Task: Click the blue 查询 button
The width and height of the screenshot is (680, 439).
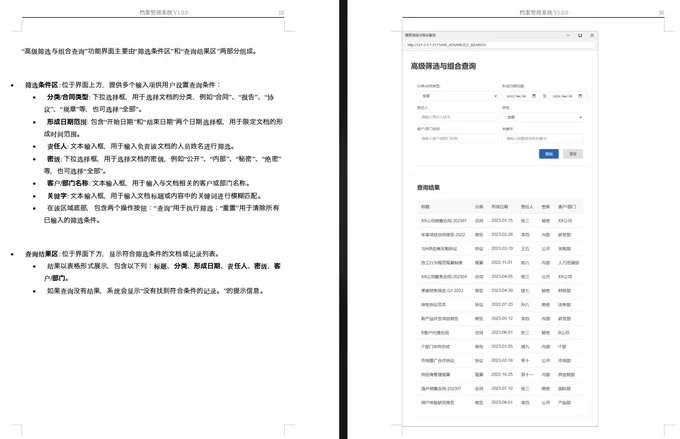Action: (549, 154)
